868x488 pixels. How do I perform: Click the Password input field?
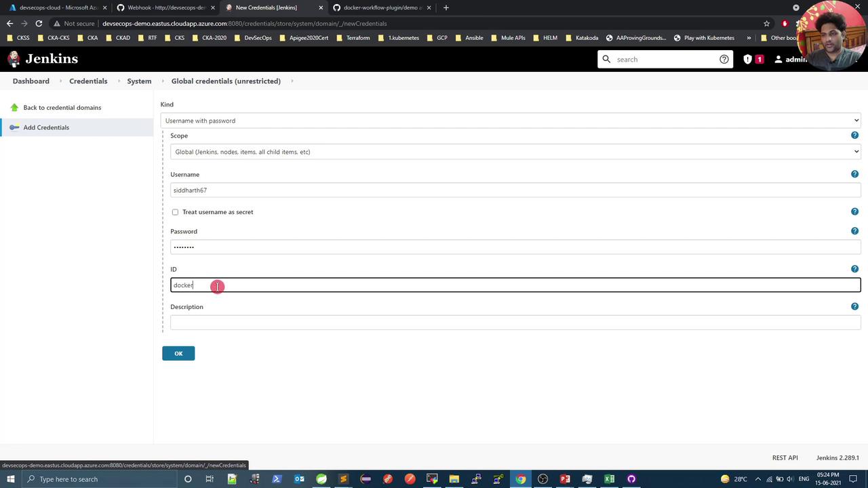(x=515, y=247)
